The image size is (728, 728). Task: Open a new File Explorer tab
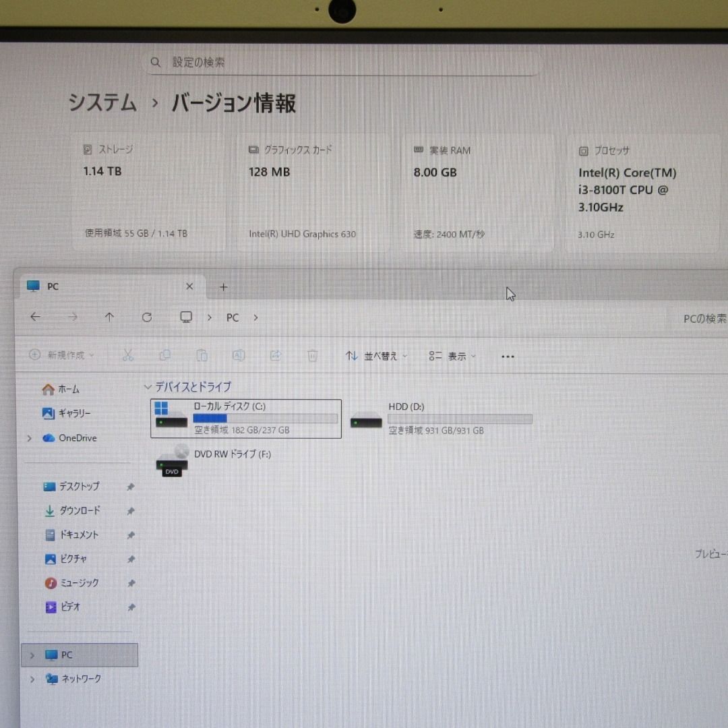223,286
